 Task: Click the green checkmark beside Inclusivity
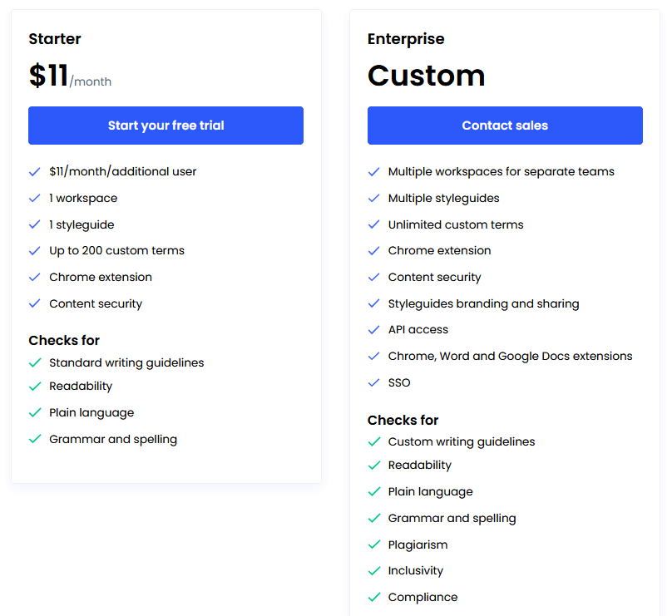373,571
